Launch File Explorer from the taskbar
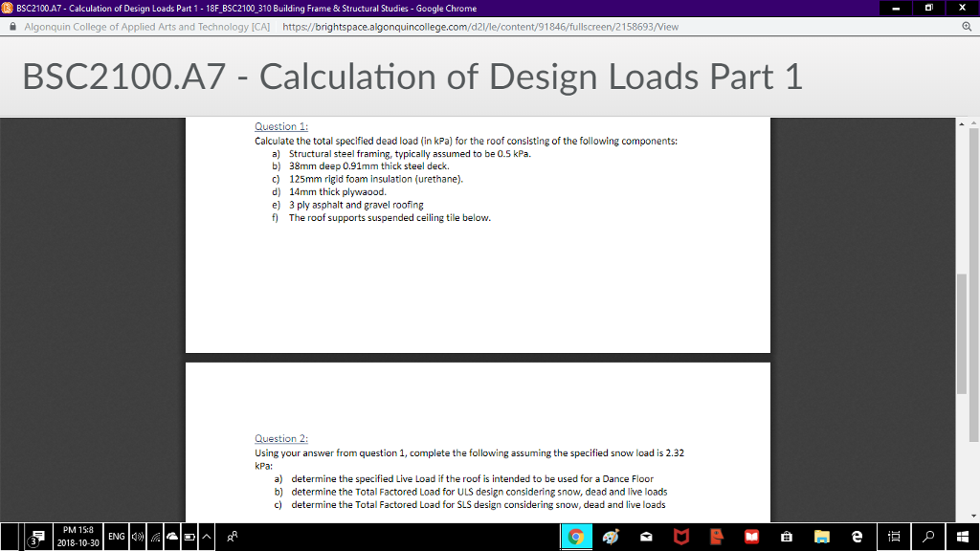Viewport: 980px width, 551px height. (823, 537)
